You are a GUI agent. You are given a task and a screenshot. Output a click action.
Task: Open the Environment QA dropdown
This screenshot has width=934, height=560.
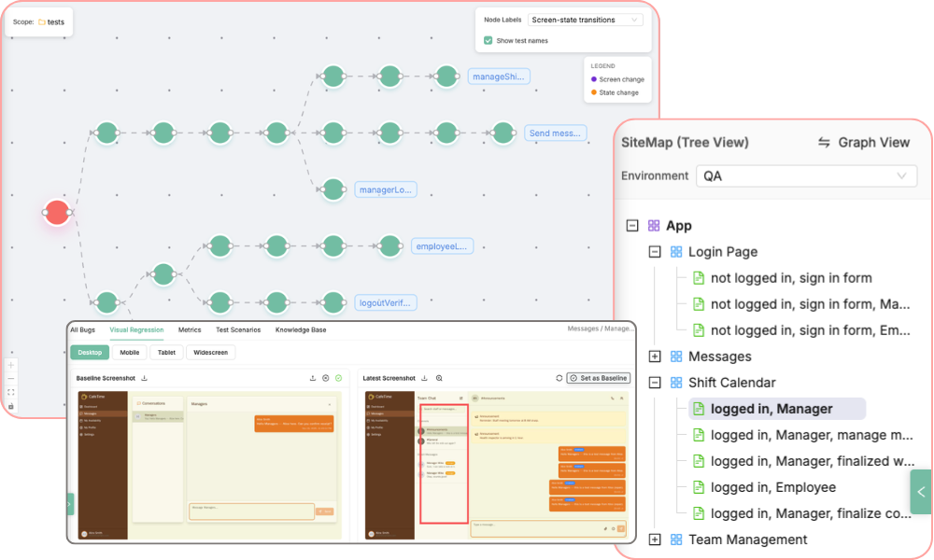click(806, 175)
